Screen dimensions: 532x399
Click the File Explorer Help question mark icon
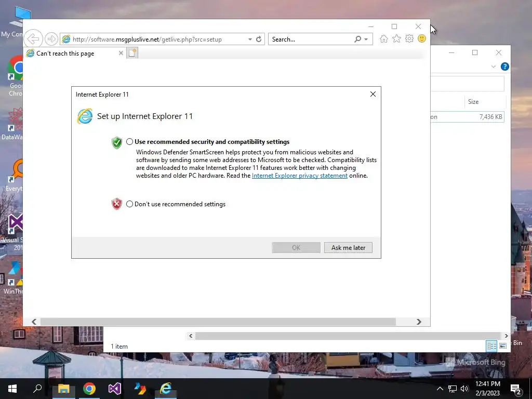pos(505,66)
